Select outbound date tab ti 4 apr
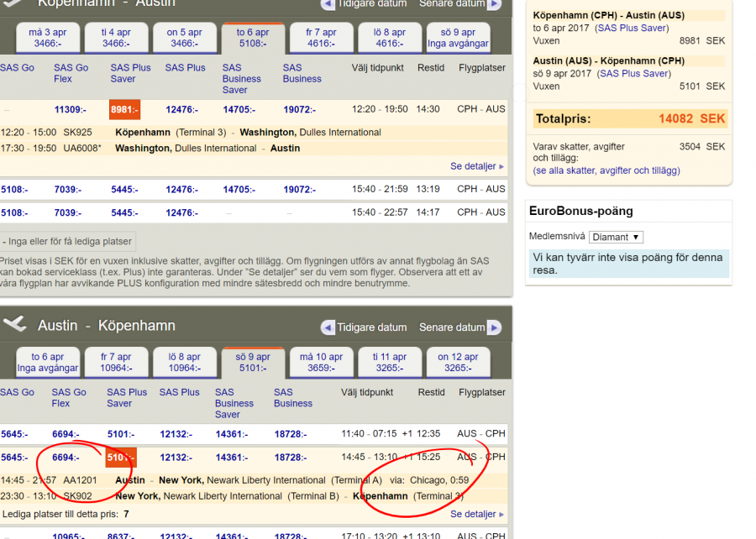Viewport: 756px width, 539px height. tap(116, 38)
